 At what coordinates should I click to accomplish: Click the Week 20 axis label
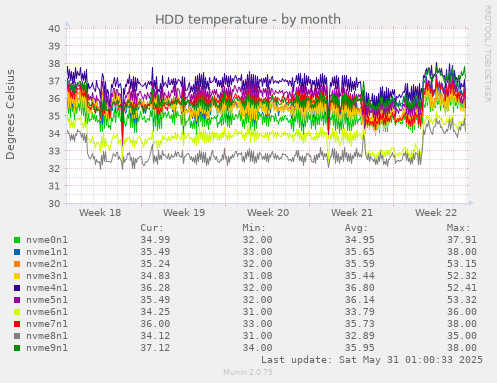click(268, 213)
